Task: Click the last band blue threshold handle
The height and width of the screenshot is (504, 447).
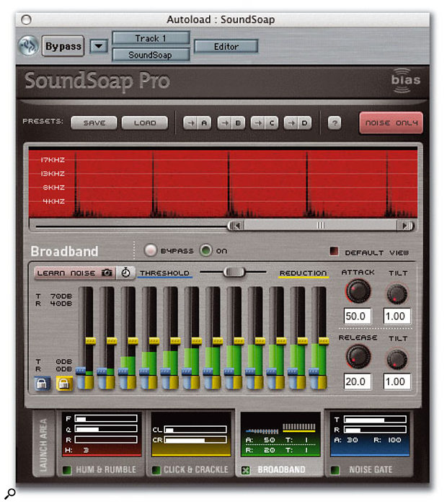Action: pyautogui.click(x=314, y=372)
